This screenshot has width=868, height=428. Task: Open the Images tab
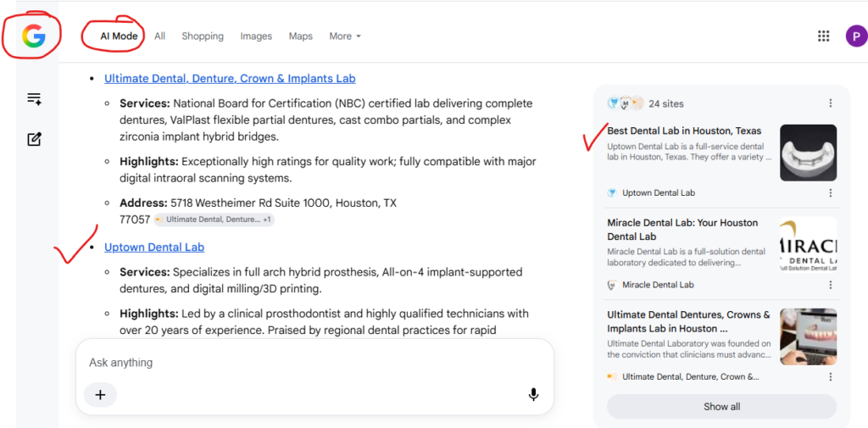coord(256,36)
